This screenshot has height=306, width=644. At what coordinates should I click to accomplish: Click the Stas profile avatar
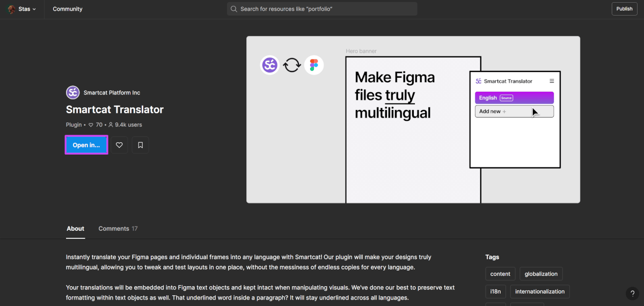[x=11, y=9]
